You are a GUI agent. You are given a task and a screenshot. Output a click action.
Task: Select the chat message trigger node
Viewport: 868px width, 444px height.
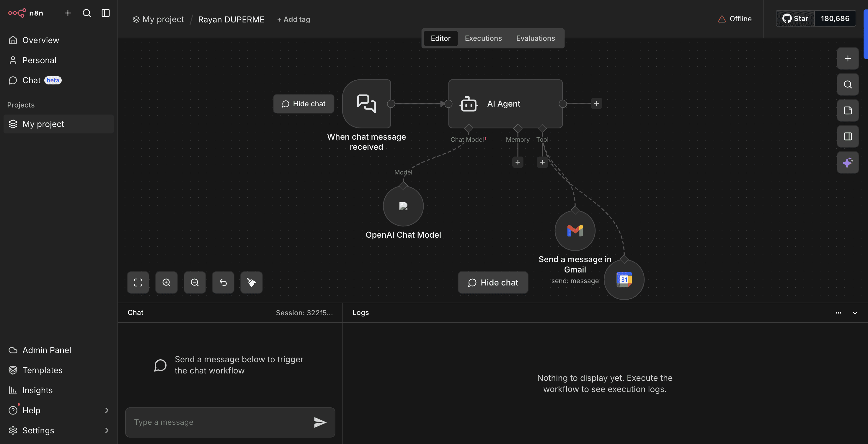pos(366,104)
